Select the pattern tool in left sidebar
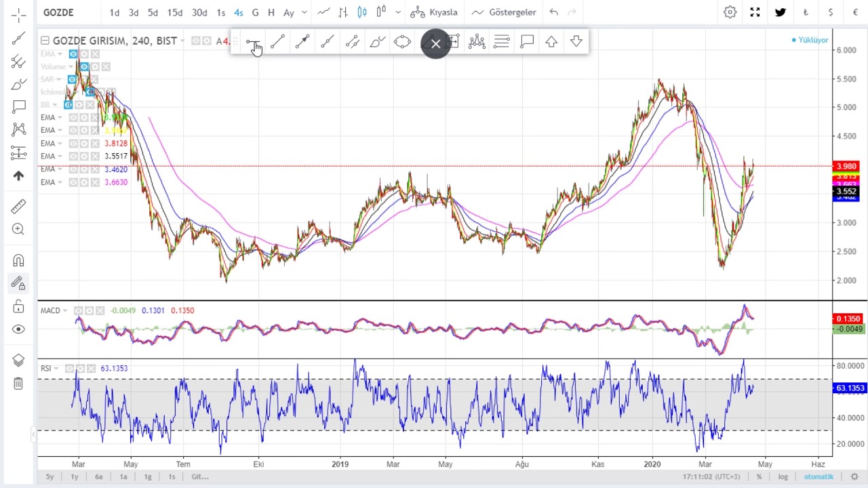This screenshot has width=868, height=488. click(x=18, y=129)
